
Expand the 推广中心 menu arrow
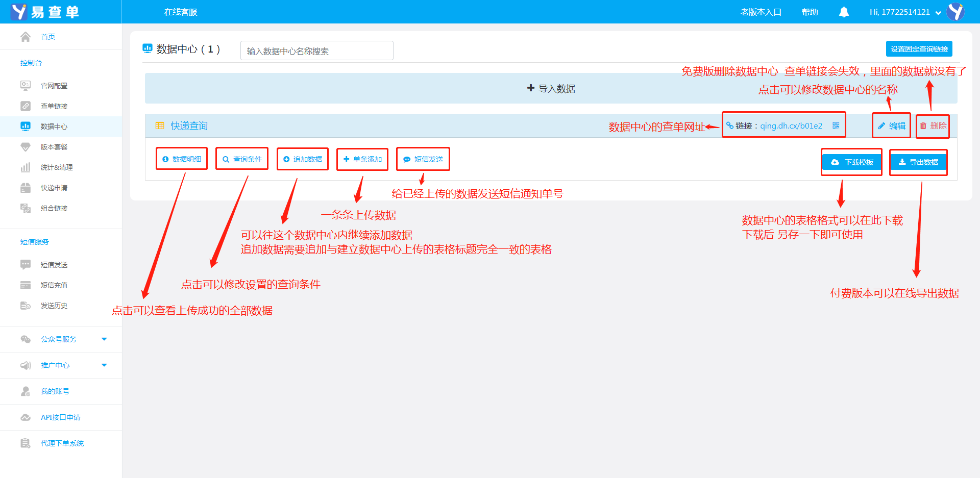click(104, 365)
